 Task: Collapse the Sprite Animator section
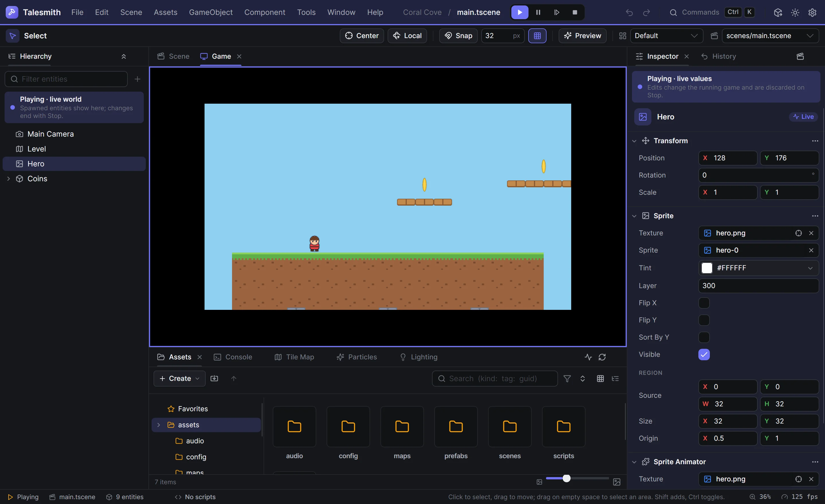(x=634, y=462)
